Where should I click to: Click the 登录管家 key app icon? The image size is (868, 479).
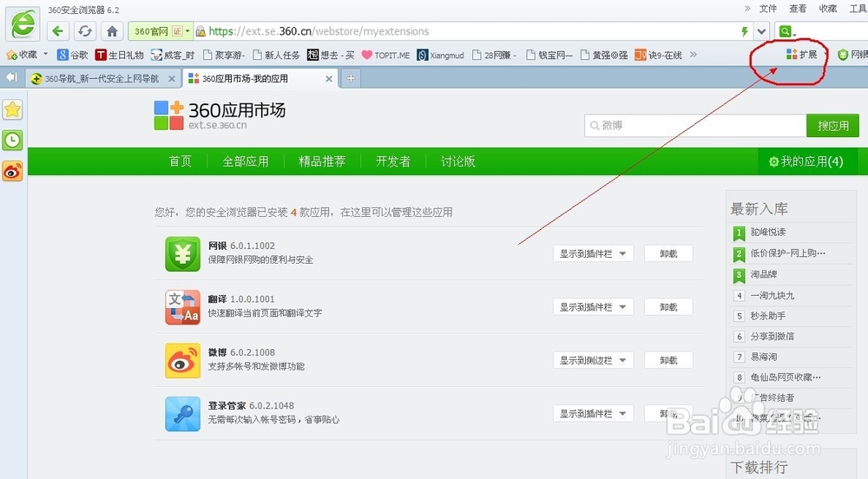[x=182, y=414]
